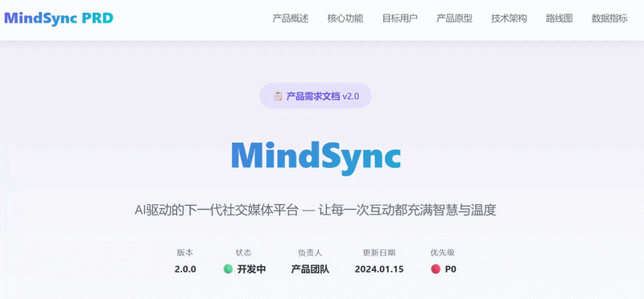The height and width of the screenshot is (299, 644).
Task: Click the MindSync PRD logo
Action: [58, 18]
